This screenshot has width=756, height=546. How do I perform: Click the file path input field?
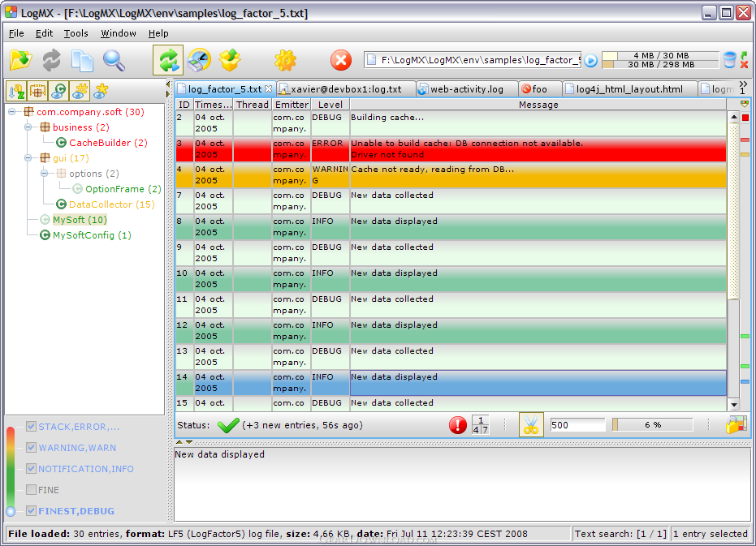click(x=473, y=60)
